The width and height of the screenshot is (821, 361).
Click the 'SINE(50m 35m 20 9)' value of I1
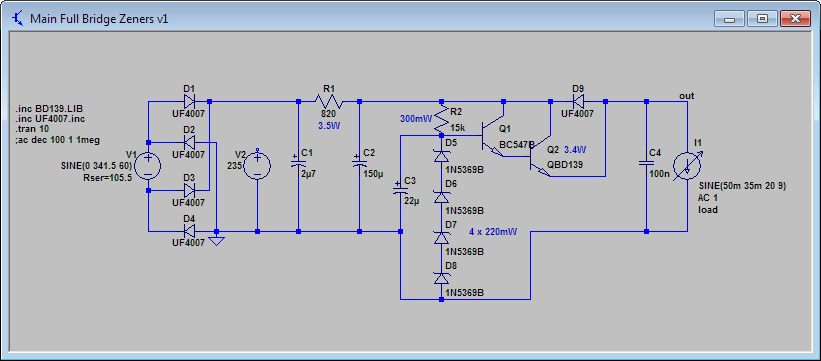pyautogui.click(x=742, y=187)
